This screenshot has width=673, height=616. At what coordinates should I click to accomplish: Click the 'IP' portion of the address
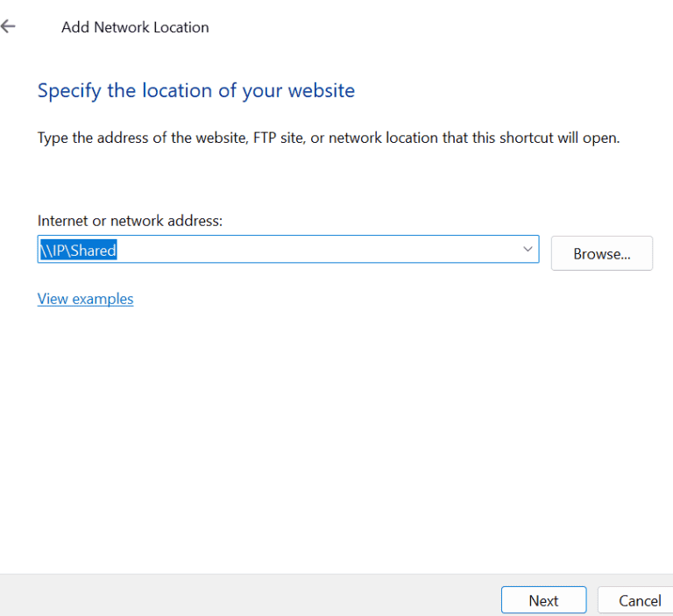pyautogui.click(x=58, y=251)
